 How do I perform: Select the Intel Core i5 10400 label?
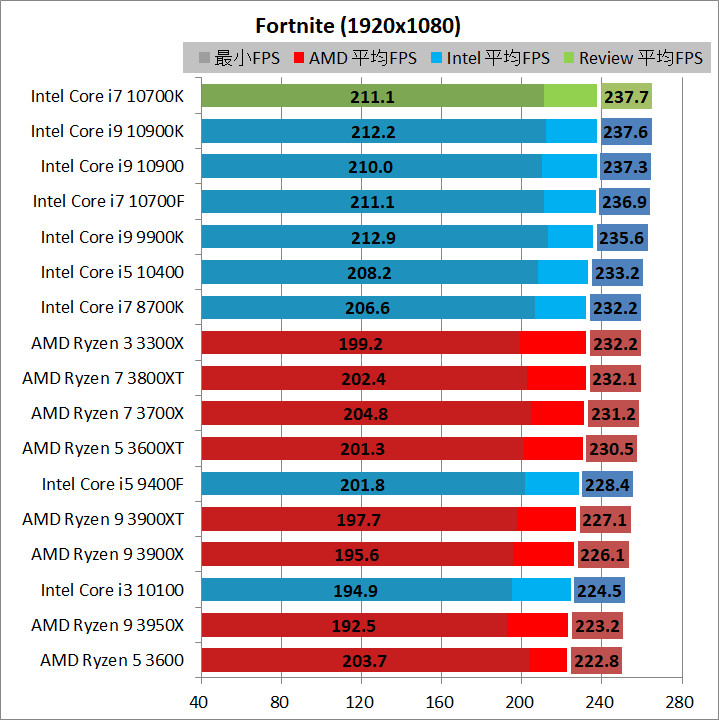[x=112, y=272]
